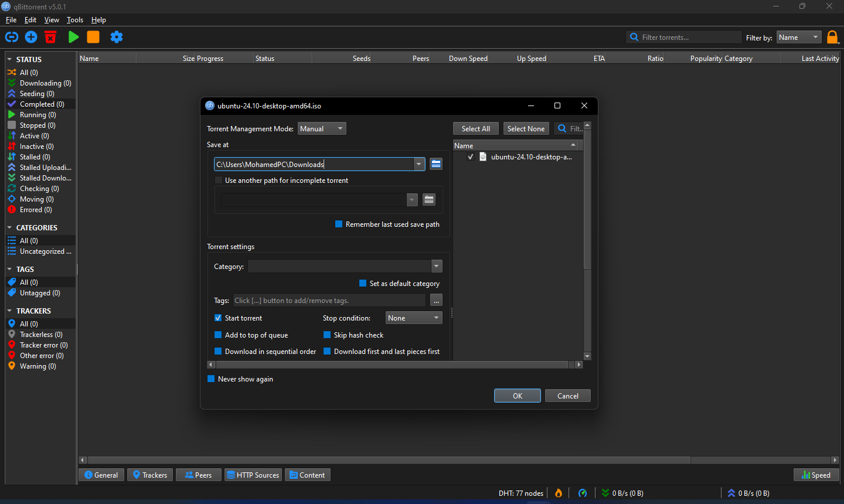Viewport: 844px width, 504px height.
Task: Click the flame icon in status bar
Action: pyautogui.click(x=559, y=493)
